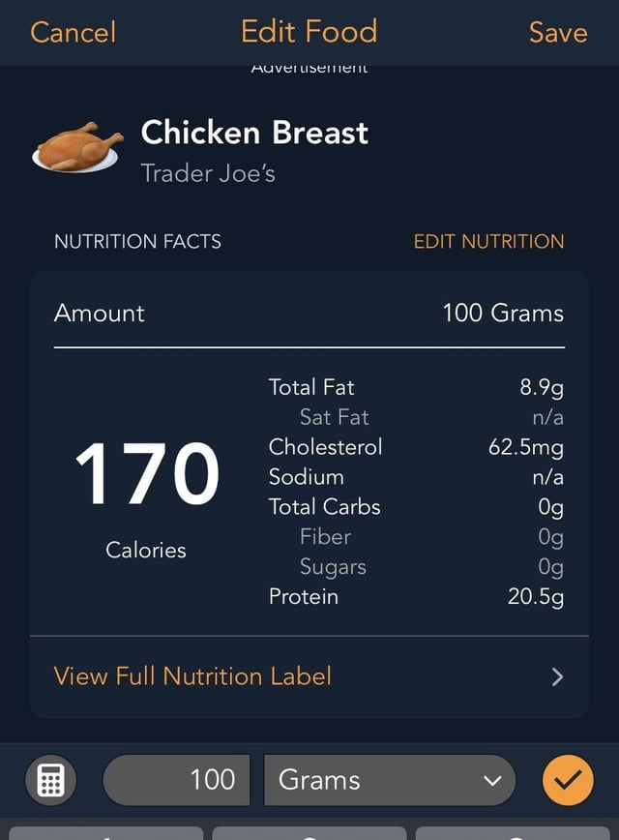Screen dimensions: 619x840
Task: Click the quantity field showing 100
Action: pyautogui.click(x=176, y=780)
